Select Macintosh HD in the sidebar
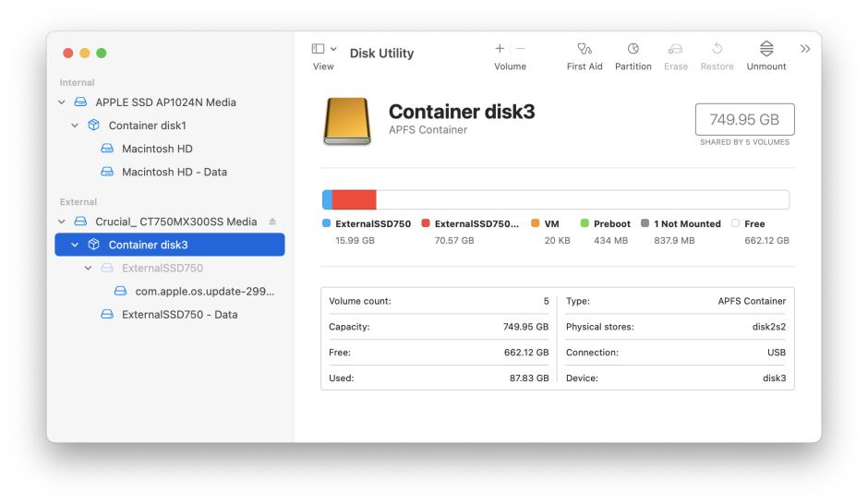This screenshot has height=504, width=868. click(157, 149)
